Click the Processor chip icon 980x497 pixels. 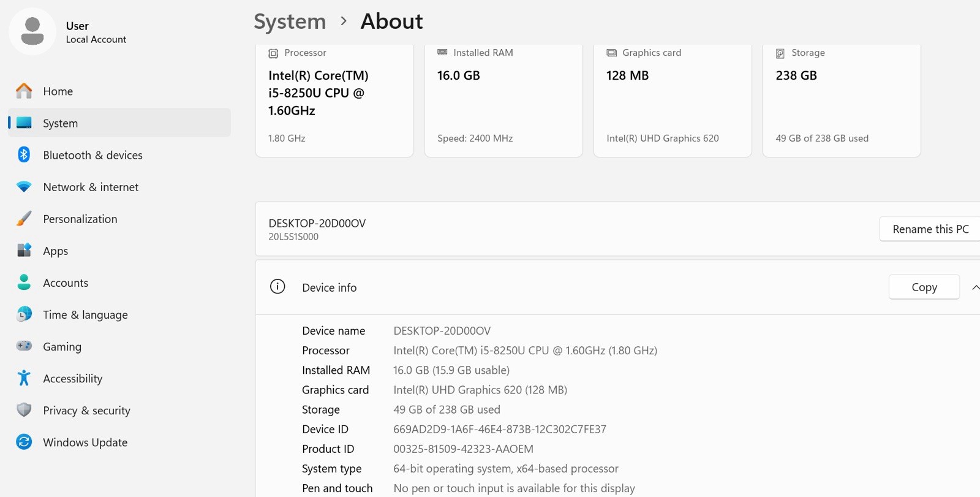[273, 53]
